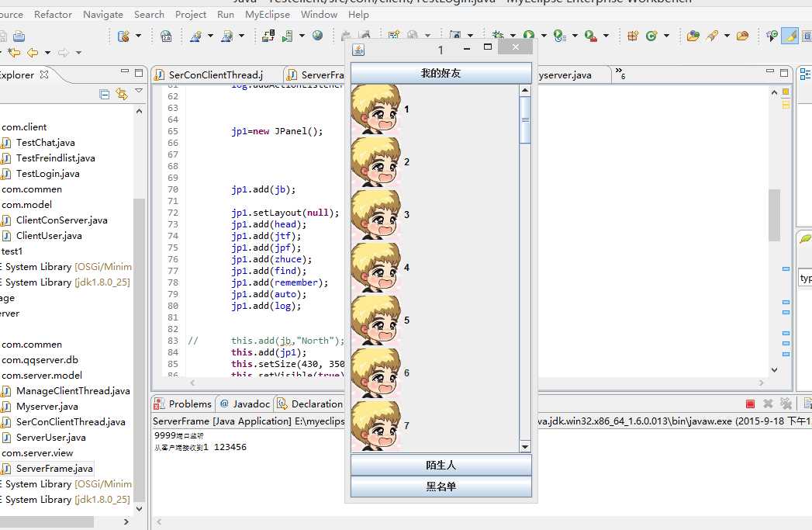Viewport: 812px width, 530px height.
Task: Click friend list scrollbar down arrow
Action: click(x=524, y=447)
